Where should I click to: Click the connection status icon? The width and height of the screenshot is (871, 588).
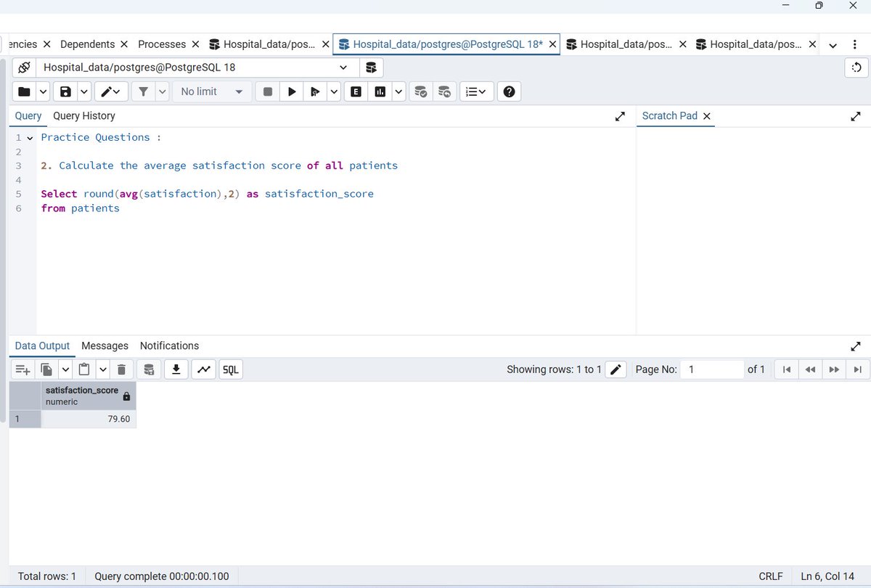tap(24, 68)
